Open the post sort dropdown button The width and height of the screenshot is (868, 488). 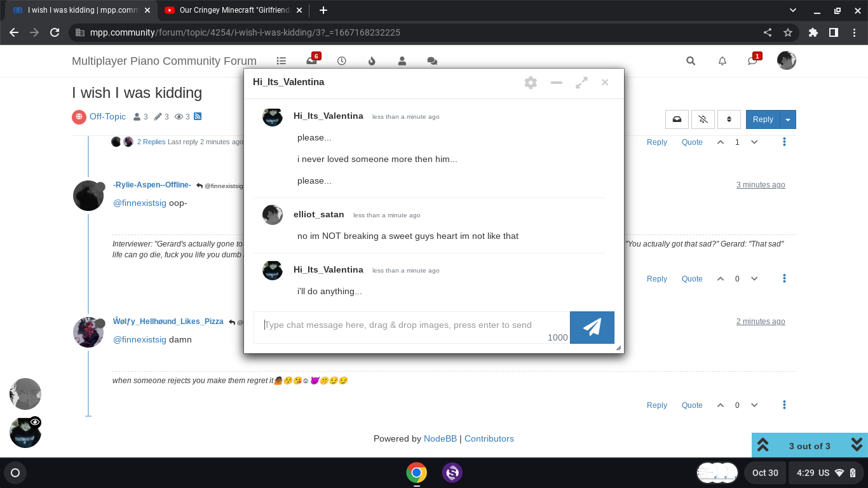729,119
